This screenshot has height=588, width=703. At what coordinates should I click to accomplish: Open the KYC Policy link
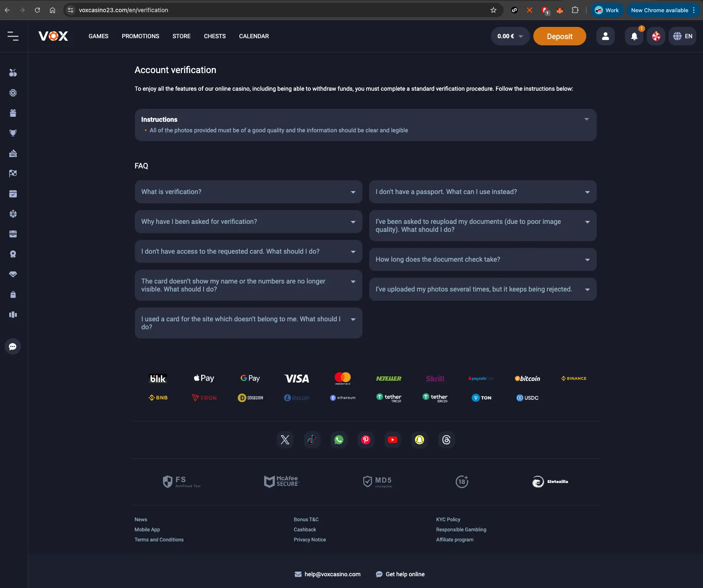[x=448, y=520]
